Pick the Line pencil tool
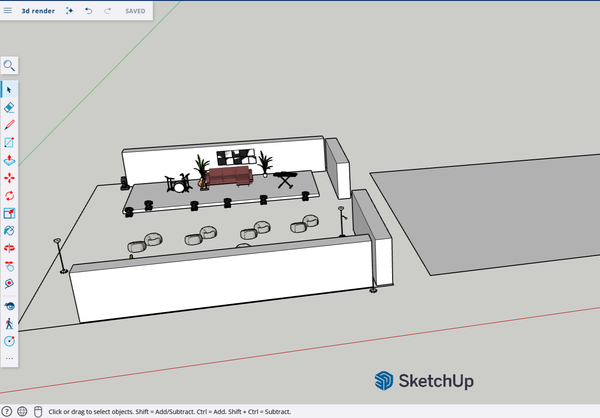The height and width of the screenshot is (418, 600). (x=9, y=125)
